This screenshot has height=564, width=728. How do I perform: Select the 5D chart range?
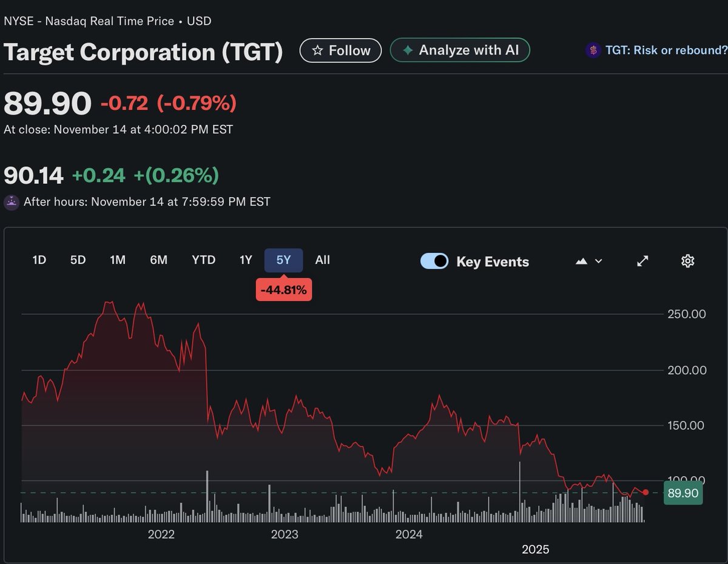(78, 260)
